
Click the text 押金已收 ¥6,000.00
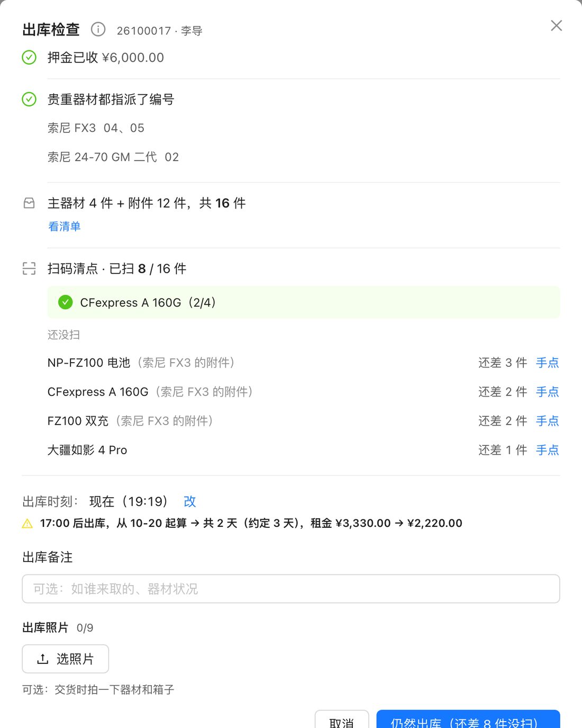(x=106, y=57)
